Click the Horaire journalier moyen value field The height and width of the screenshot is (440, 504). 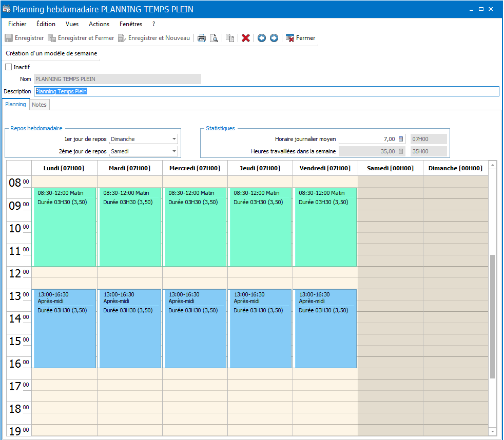(369, 139)
